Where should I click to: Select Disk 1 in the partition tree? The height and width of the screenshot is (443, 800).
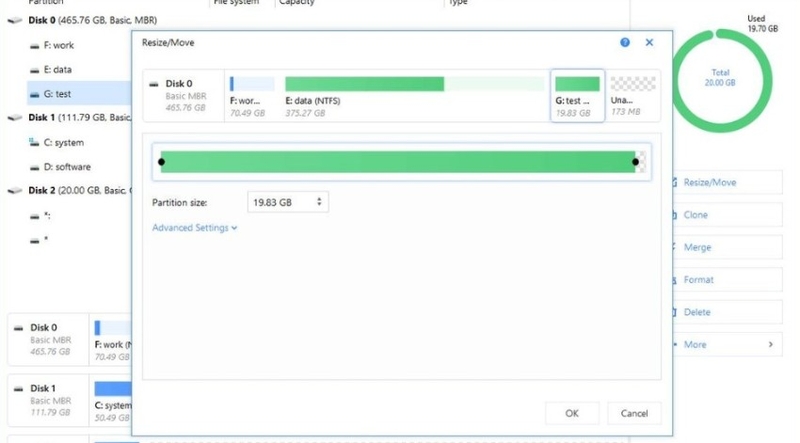click(79, 117)
